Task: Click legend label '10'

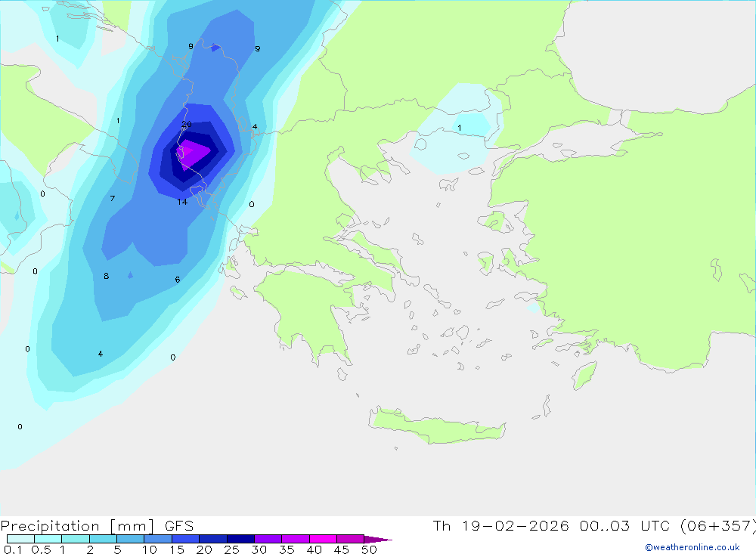Action: pos(150,549)
